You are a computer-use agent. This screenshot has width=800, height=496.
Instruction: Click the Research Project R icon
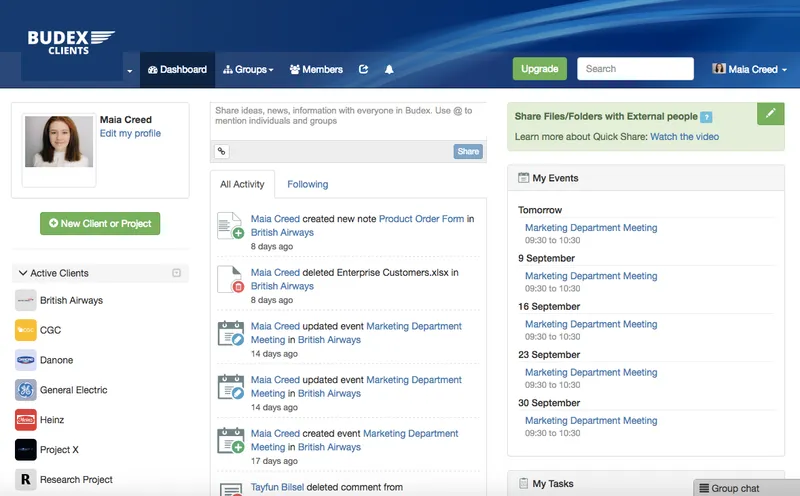coord(26,479)
